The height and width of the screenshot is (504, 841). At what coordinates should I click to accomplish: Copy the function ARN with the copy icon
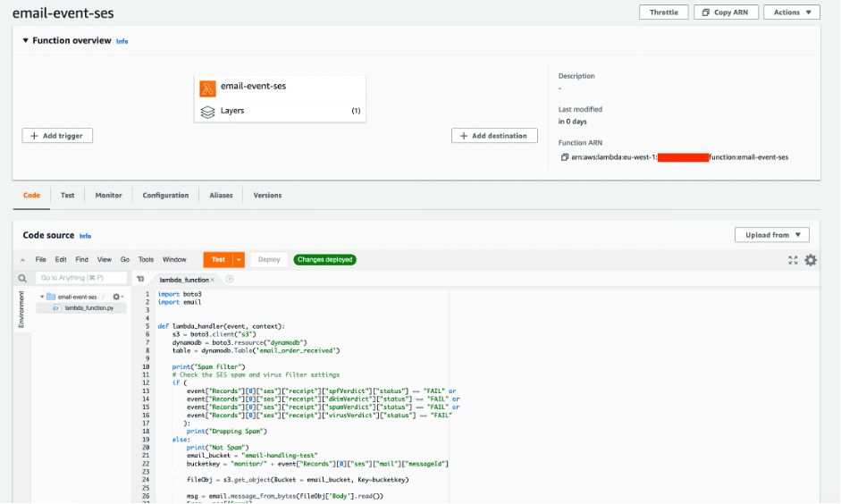coord(564,157)
